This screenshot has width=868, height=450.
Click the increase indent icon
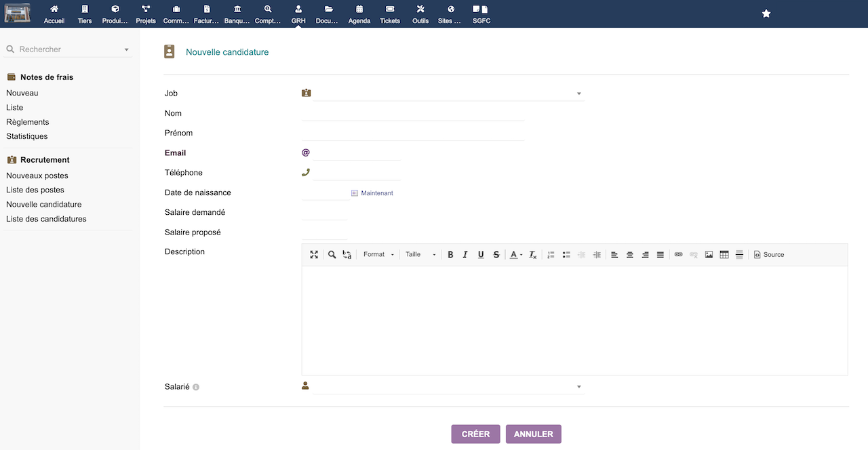pos(597,255)
